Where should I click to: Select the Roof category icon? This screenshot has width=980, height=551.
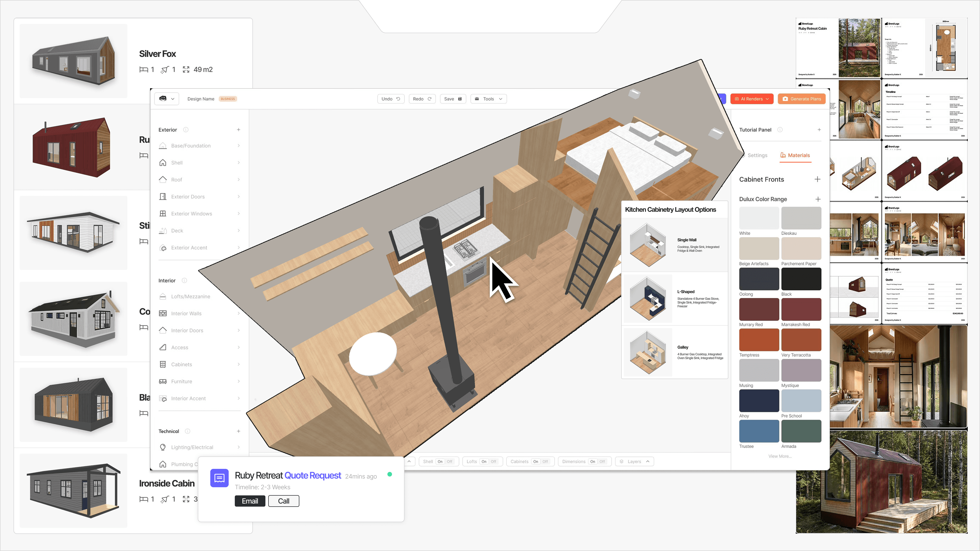tap(163, 180)
